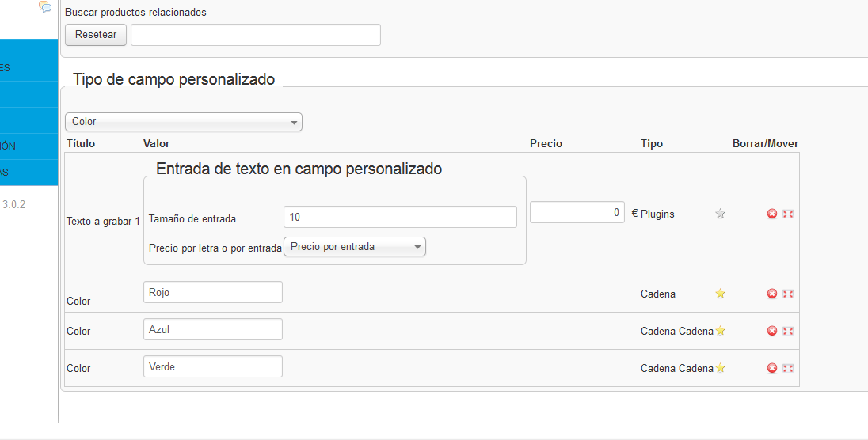Click Entrada de texto en campo personalizado heading
Image resolution: width=868 pixels, height=440 pixels.
pos(299,169)
